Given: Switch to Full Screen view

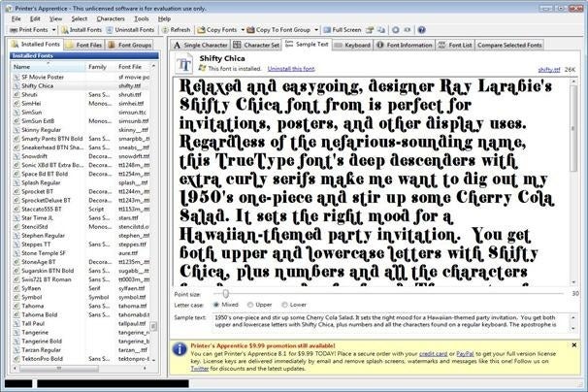Looking at the screenshot, I should coord(343,30).
